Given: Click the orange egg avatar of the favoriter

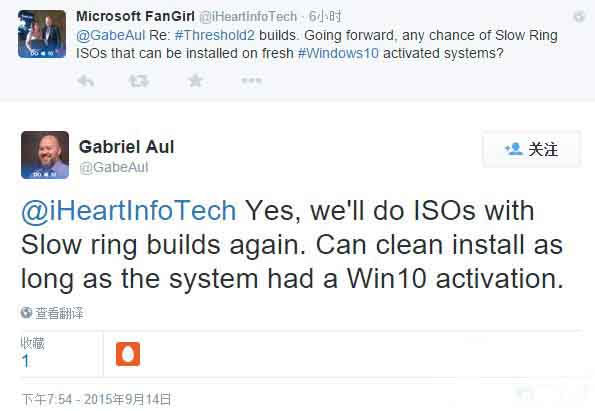Looking at the screenshot, I should pos(128,354).
